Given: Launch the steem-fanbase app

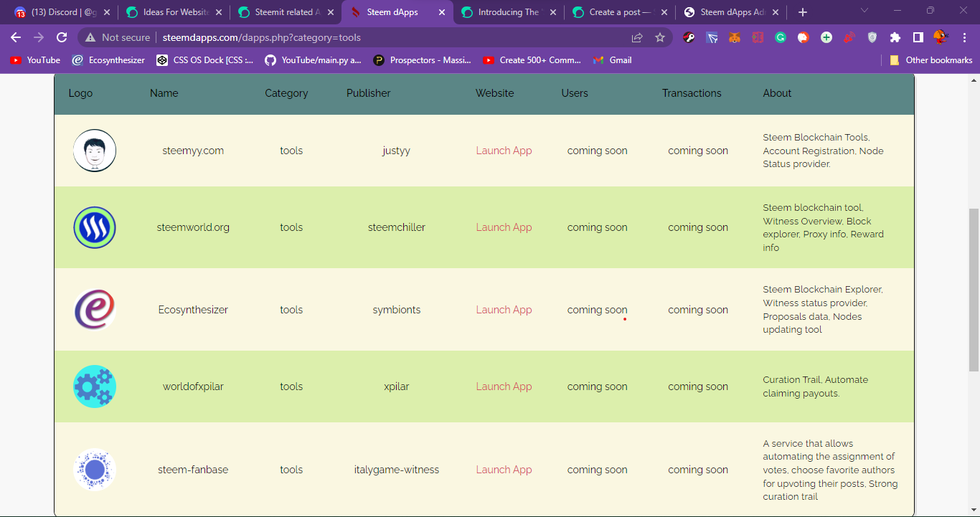Looking at the screenshot, I should (504, 470).
